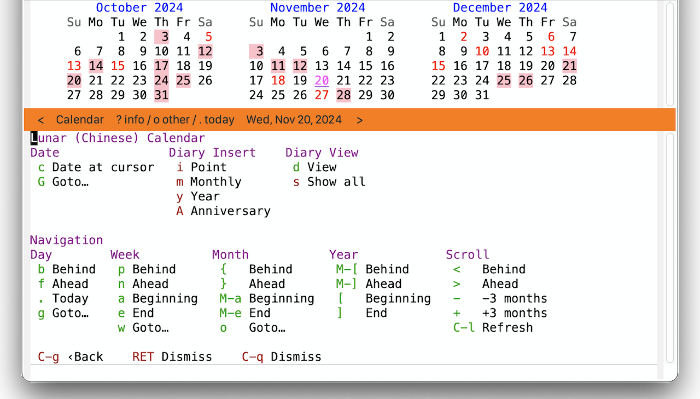Select November 20 in the calendar

[x=322, y=80]
